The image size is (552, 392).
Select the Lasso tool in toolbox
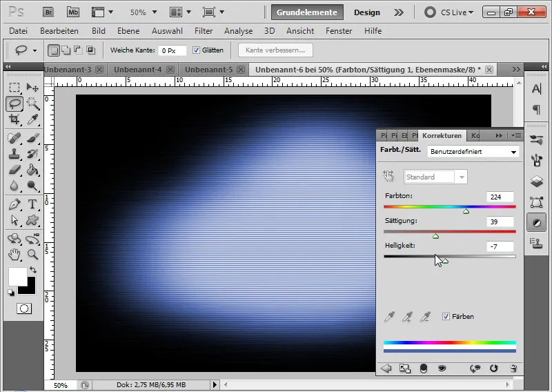coord(14,104)
